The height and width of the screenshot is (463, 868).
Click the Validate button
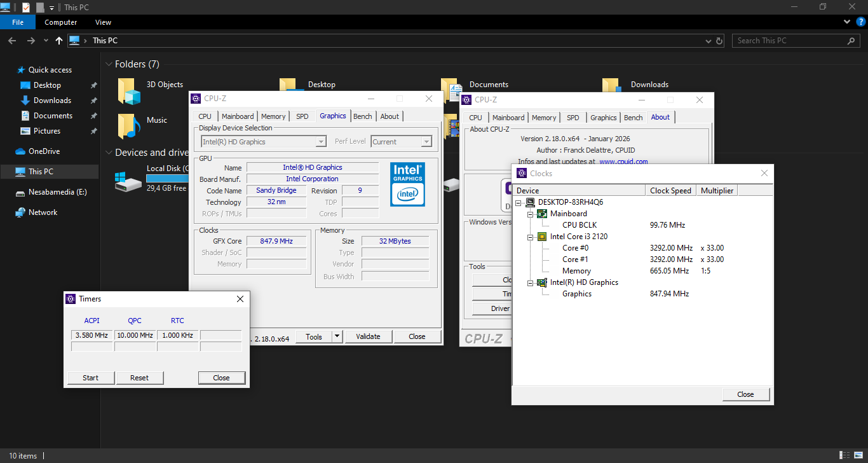tap(368, 336)
